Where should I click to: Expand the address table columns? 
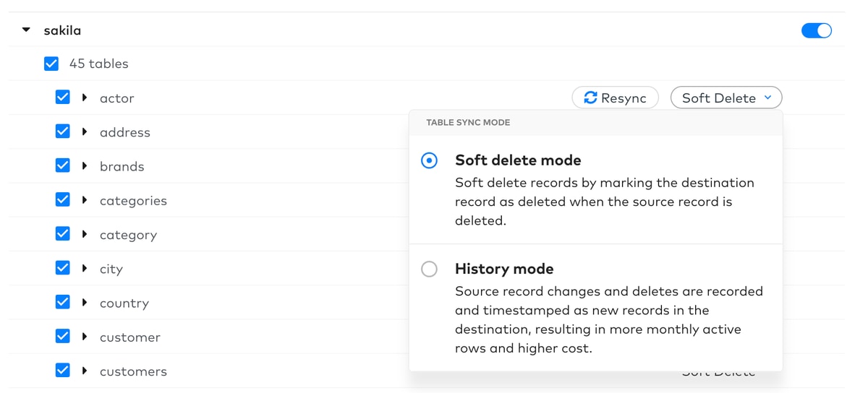point(85,131)
